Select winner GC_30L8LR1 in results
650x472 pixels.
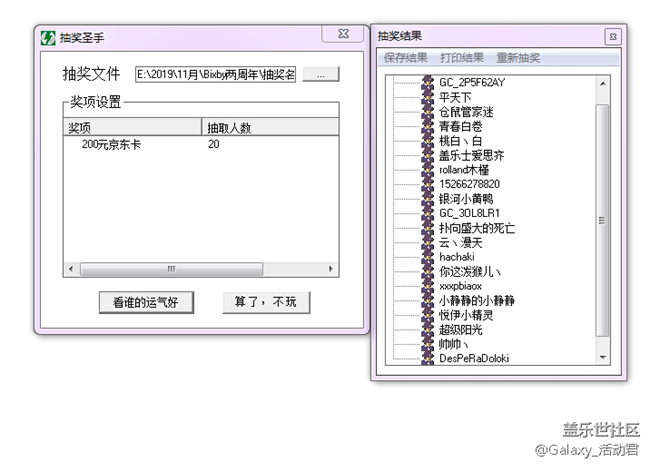470,213
